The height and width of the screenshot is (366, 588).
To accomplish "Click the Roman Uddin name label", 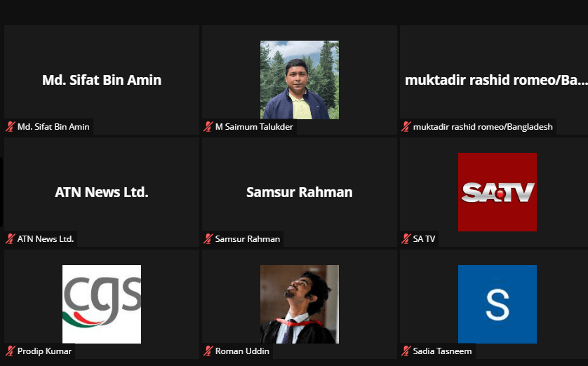I will click(242, 351).
